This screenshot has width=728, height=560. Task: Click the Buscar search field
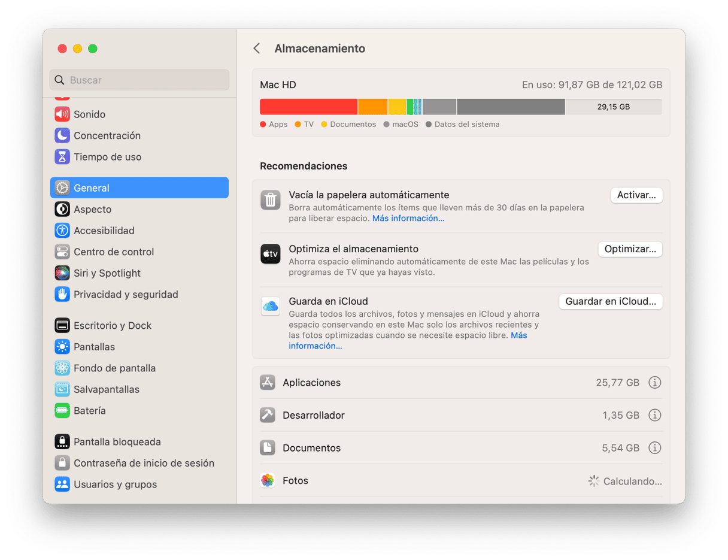(x=139, y=80)
